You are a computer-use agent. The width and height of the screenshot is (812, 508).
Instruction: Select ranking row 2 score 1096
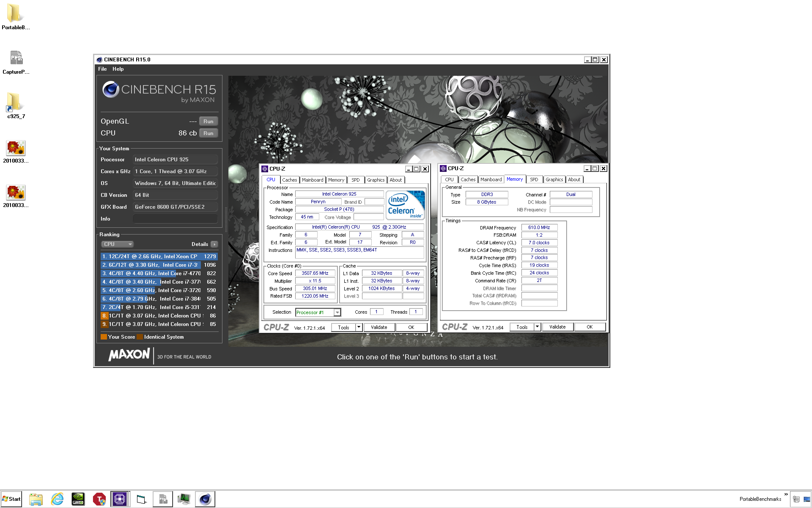pyautogui.click(x=159, y=265)
